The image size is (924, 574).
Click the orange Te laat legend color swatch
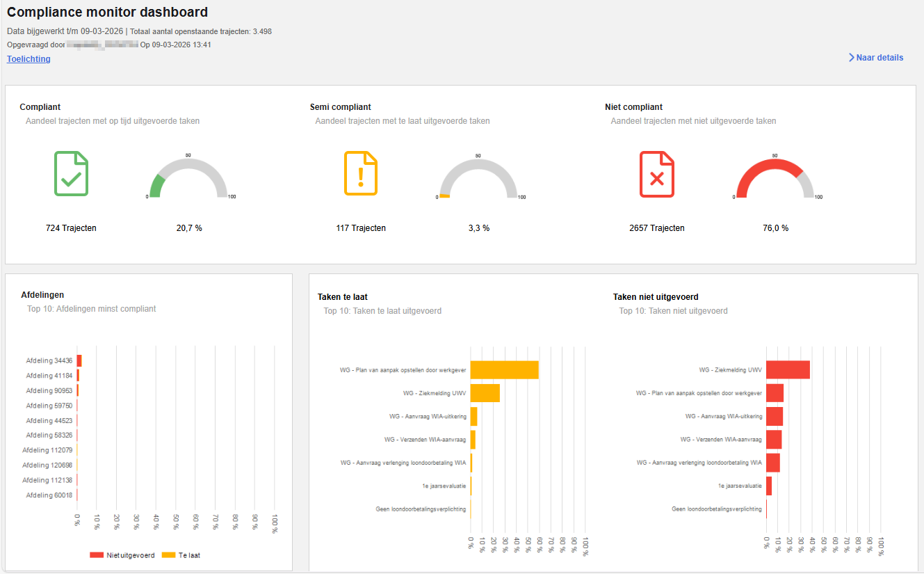click(x=168, y=555)
